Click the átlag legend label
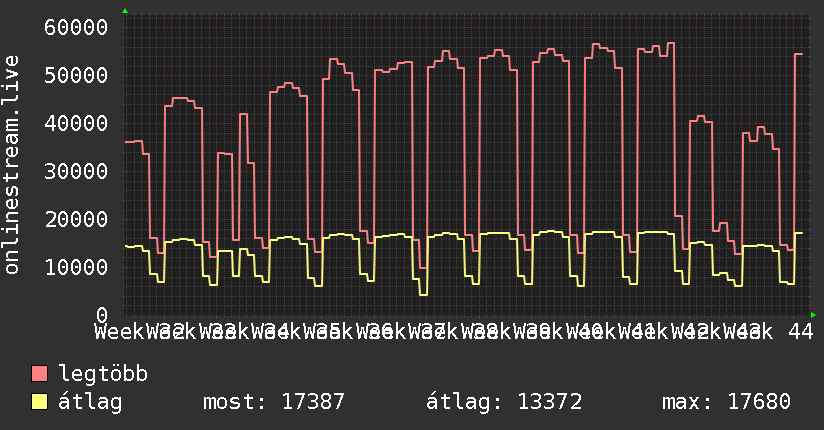This screenshot has height=430, width=824. pos(90,402)
